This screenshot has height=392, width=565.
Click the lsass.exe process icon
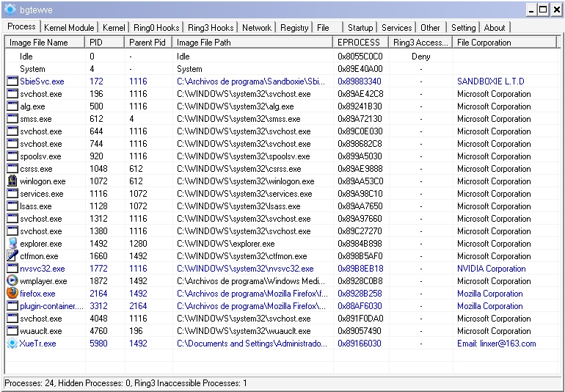coord(12,206)
